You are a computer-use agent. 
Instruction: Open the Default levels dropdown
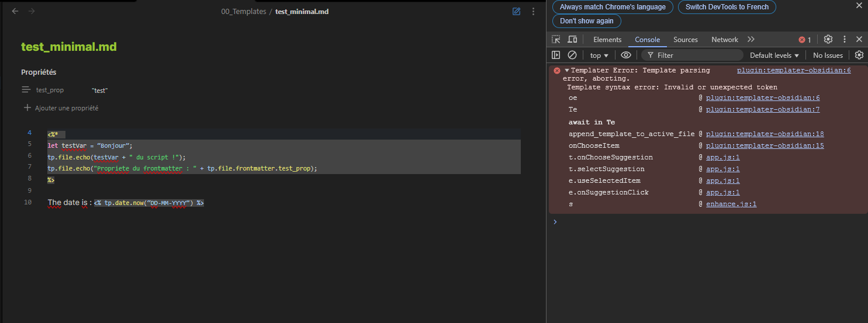coord(774,55)
